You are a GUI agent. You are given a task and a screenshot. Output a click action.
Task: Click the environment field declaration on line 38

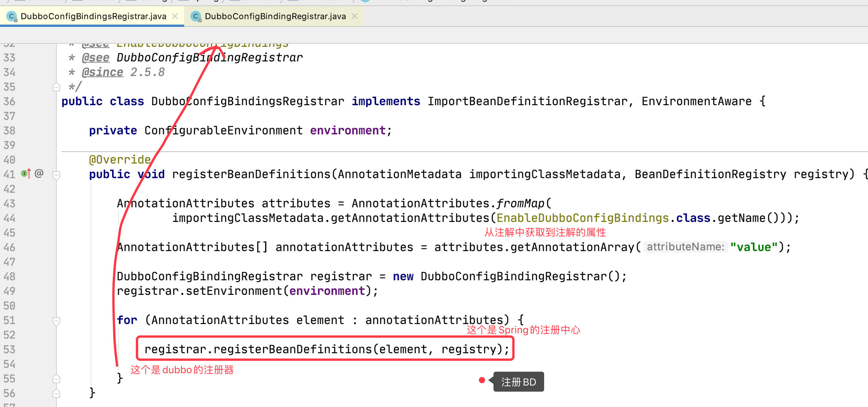[348, 131]
